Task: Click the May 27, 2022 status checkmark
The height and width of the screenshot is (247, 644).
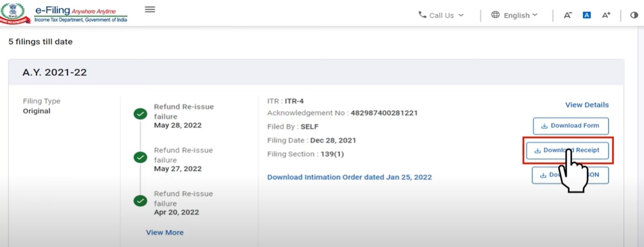Action: 140,158
